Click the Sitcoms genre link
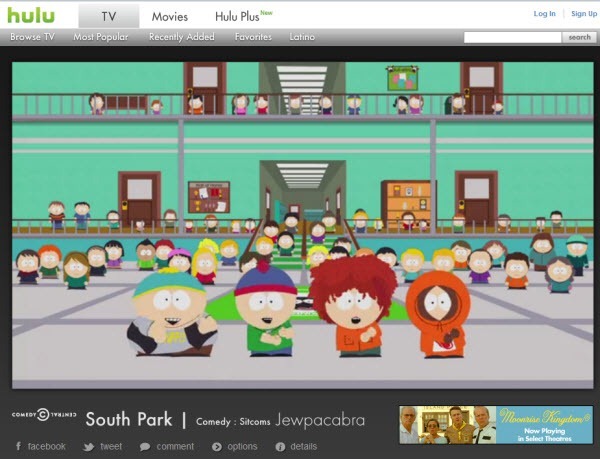 [255, 422]
